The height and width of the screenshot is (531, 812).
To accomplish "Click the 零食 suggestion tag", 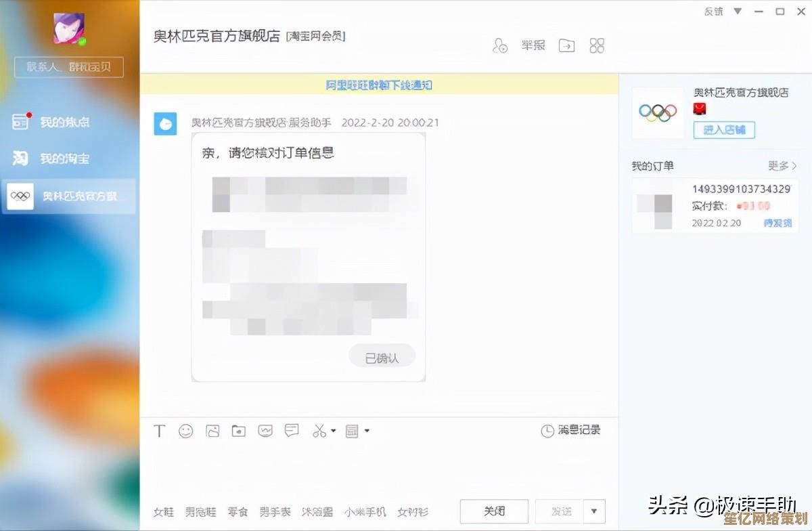I will point(238,512).
